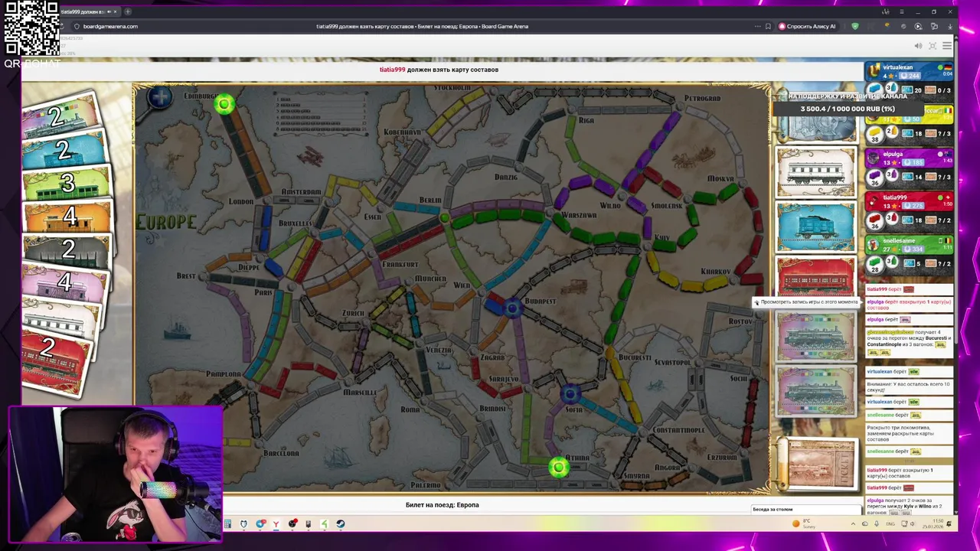980x551 pixels.
Task: Open snellesanne player name link
Action: pos(899,240)
